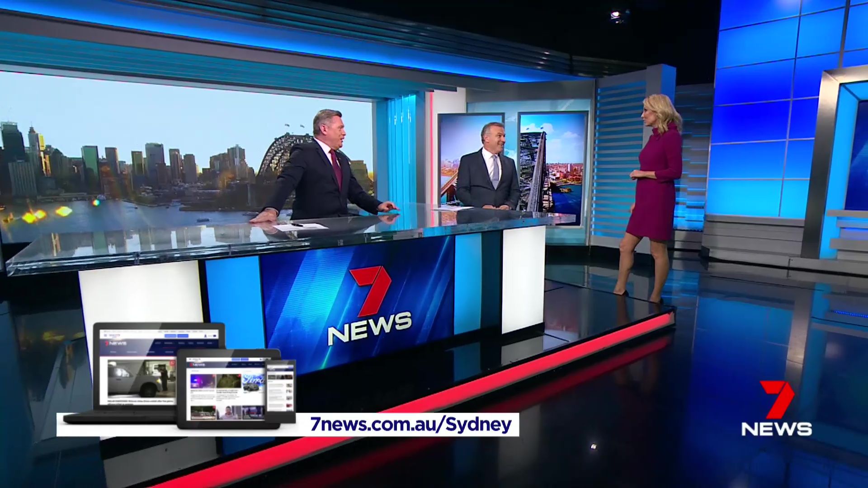
Task: Click the 7NEWS watermark logo in corner
Action: (776, 409)
